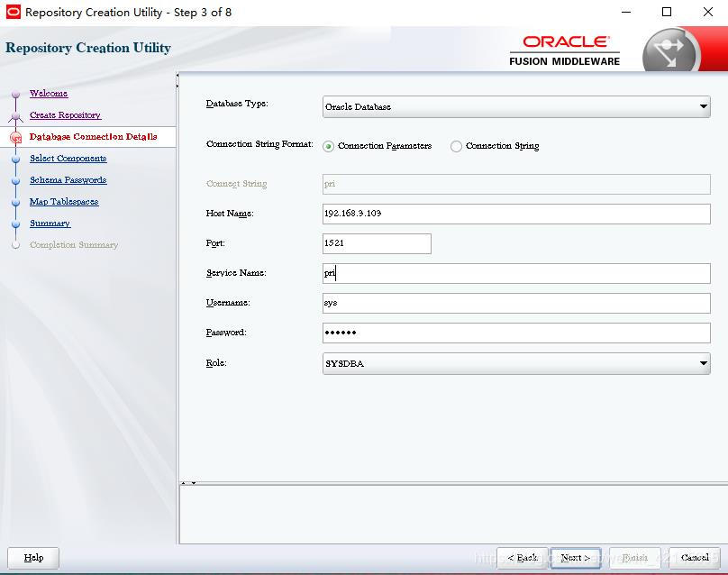Viewport: 728px width, 575px height.
Task: Focus the Service Name field
Action: 516,273
